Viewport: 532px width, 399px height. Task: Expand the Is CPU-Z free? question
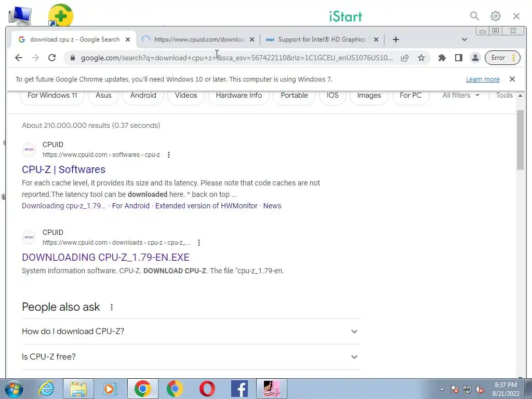(191, 357)
